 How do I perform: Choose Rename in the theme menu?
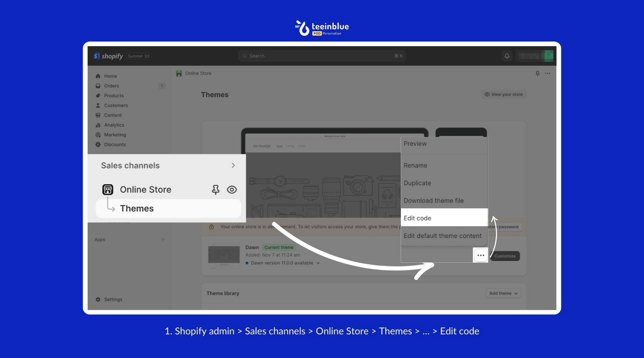(x=415, y=165)
